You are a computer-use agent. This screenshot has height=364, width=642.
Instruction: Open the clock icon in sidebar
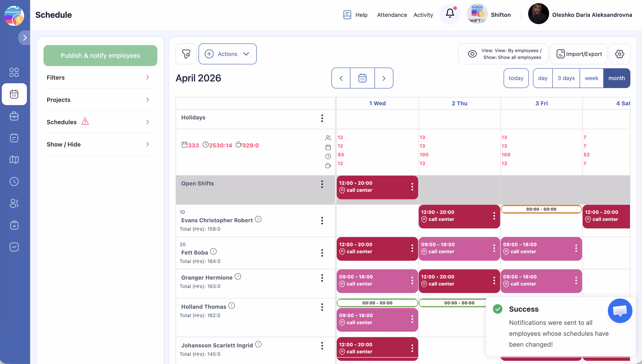[x=14, y=182]
